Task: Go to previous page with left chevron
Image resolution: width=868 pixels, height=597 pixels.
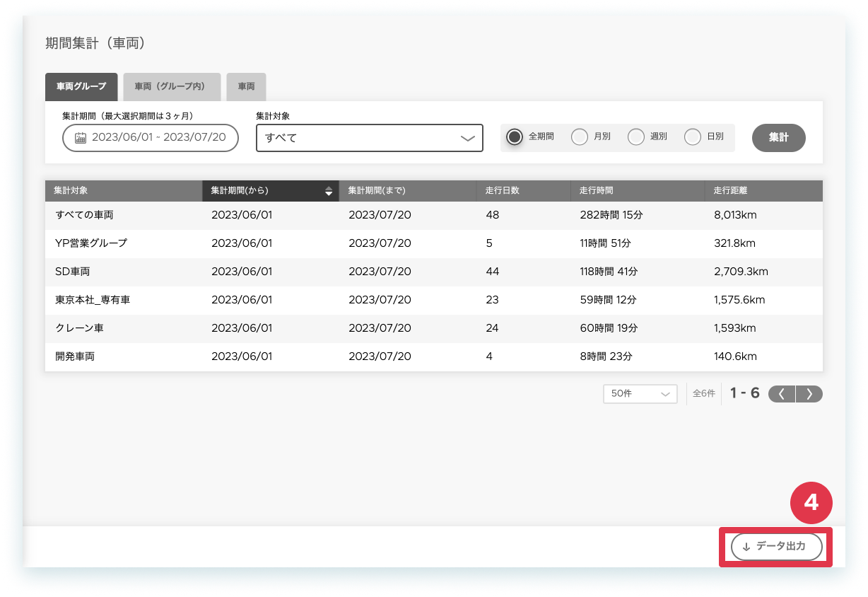Action: click(782, 394)
